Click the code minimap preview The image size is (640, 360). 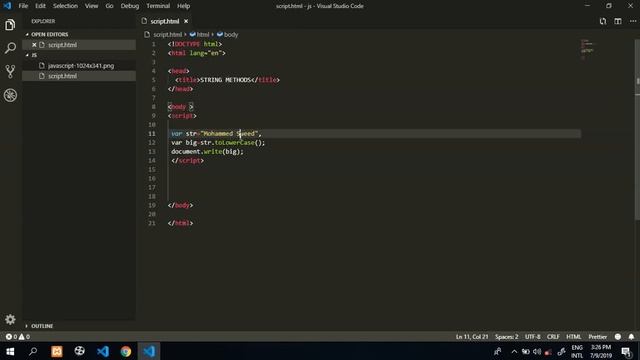click(588, 49)
